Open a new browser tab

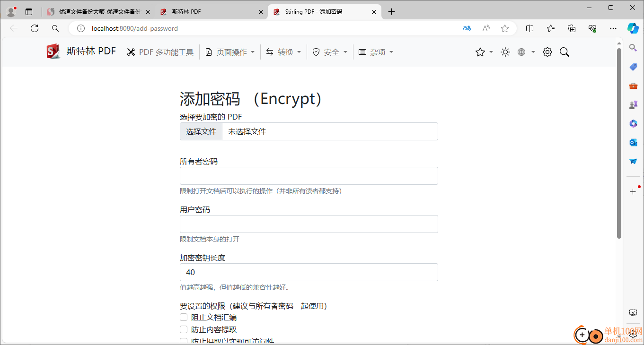391,12
